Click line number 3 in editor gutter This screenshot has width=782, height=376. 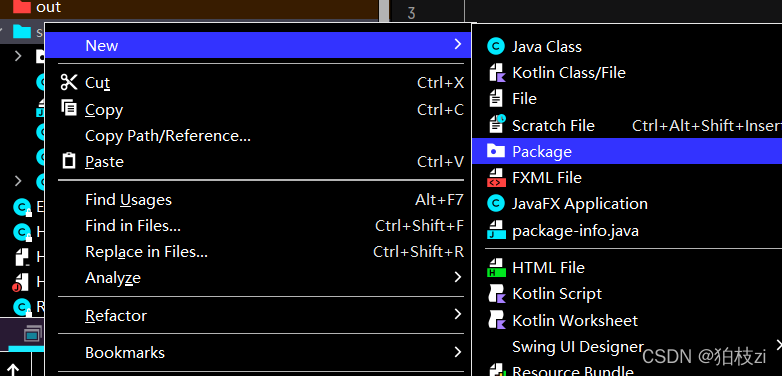[411, 12]
